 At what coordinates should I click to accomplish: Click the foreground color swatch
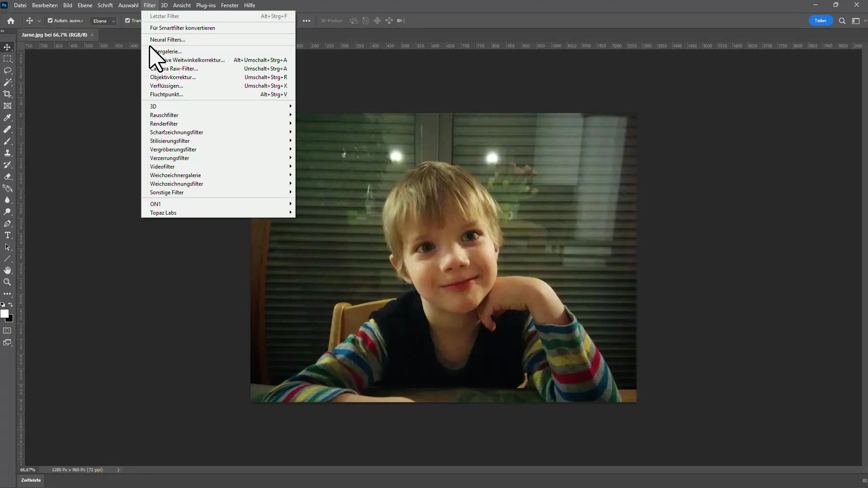coord(5,314)
